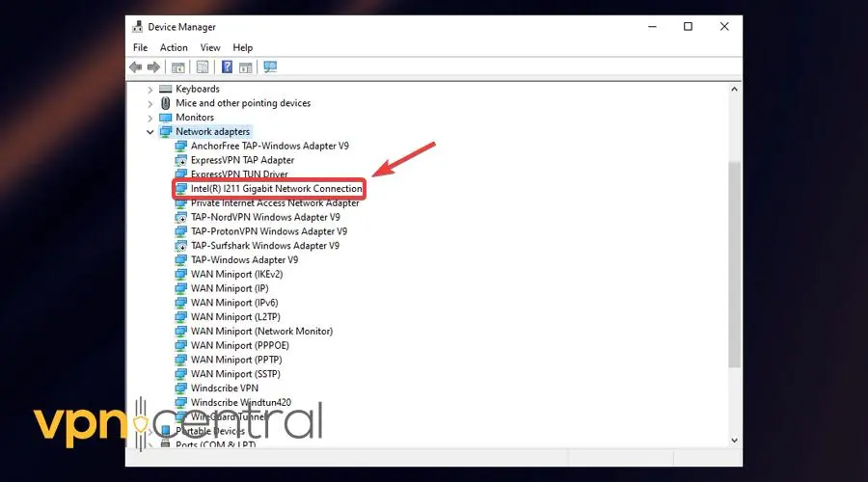This screenshot has height=482, width=868.
Task: Select TAP-NordVPN Windows Adapter V9
Action: coord(265,218)
